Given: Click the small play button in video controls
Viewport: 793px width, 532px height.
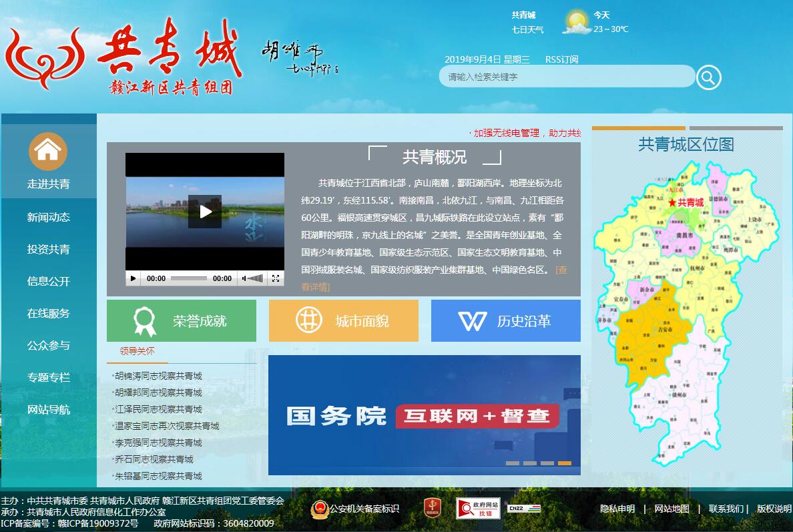Looking at the screenshot, I should pyautogui.click(x=134, y=278).
